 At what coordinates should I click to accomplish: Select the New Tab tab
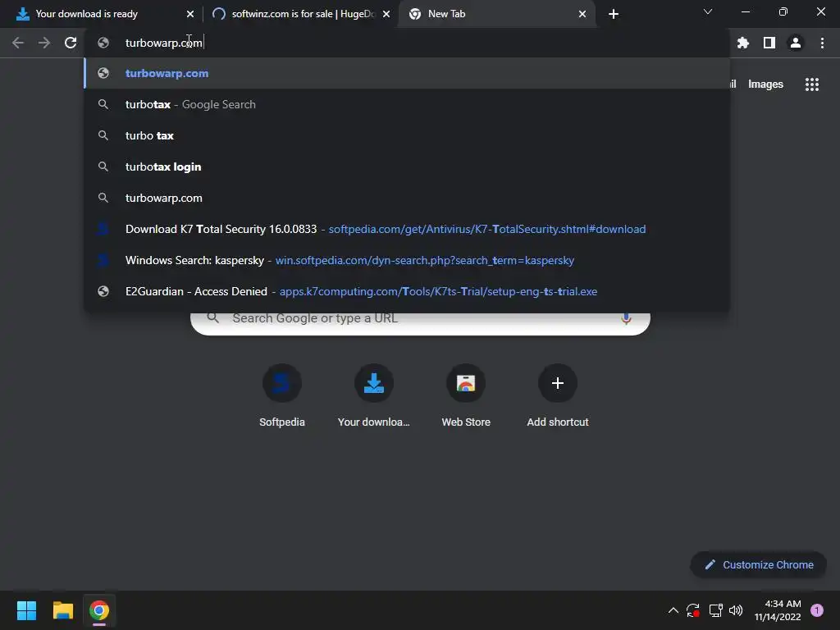pos(496,14)
